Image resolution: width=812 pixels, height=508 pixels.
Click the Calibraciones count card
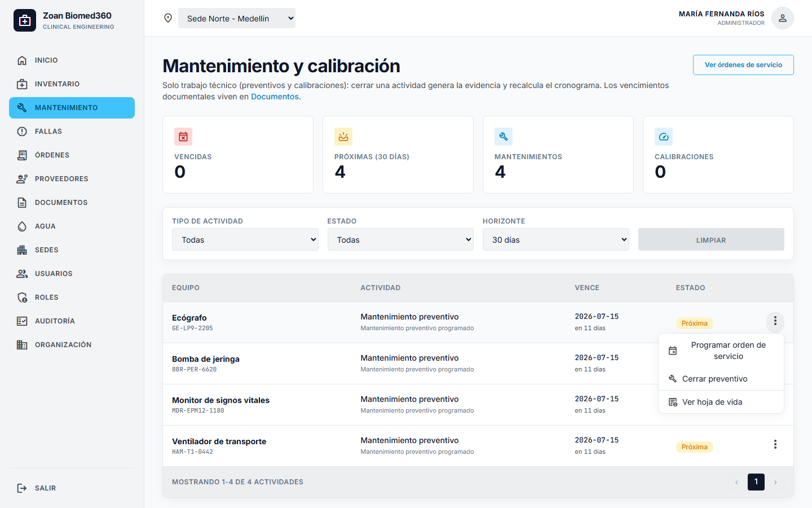pos(718,155)
